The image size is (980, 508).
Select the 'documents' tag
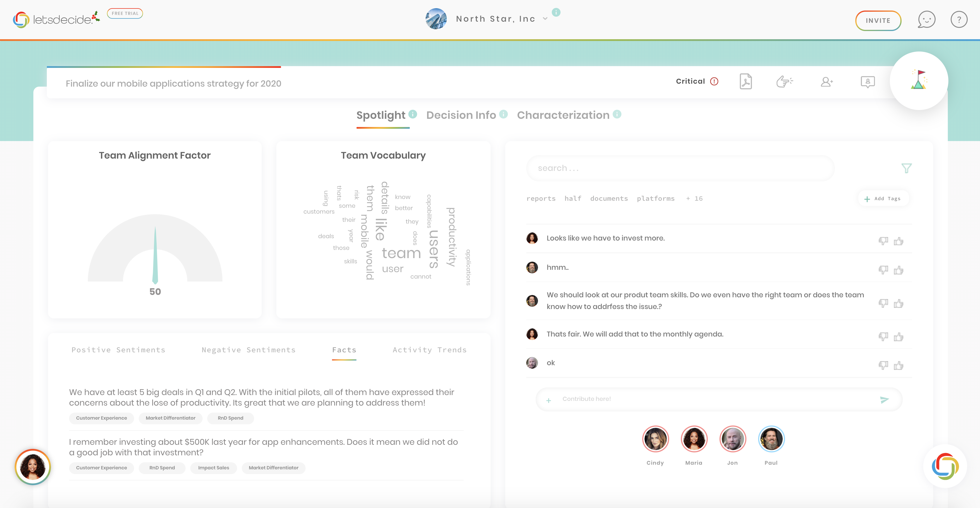coord(609,198)
